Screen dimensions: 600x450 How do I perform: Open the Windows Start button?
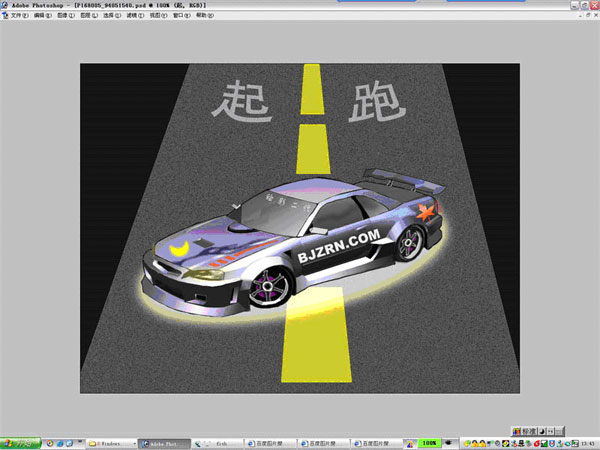click(x=20, y=443)
